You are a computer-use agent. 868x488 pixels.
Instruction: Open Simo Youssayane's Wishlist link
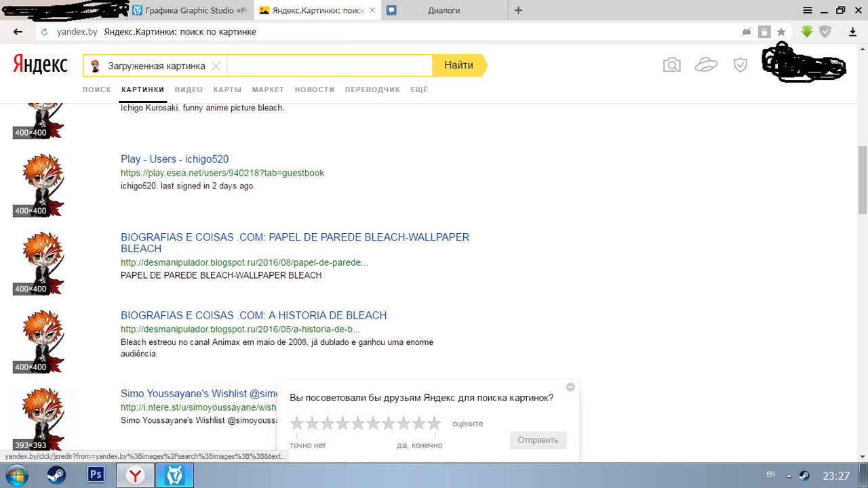coord(199,393)
